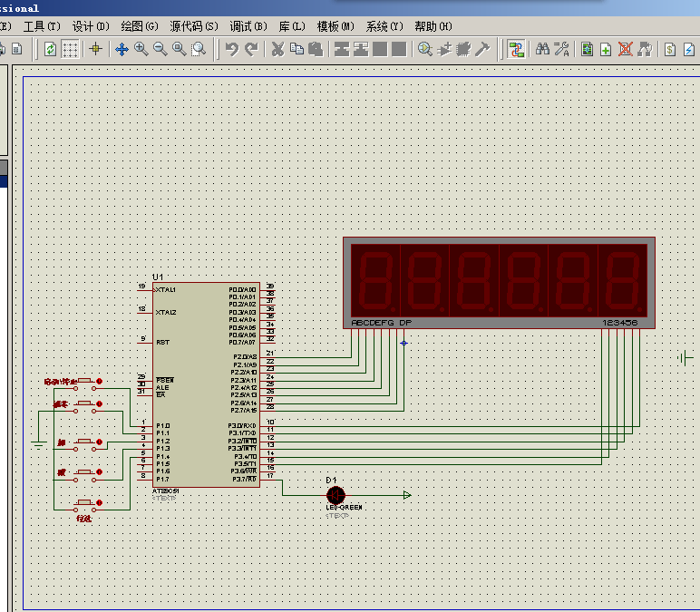Click the zoom in magnifier icon
Viewport: 700px width, 612px height.
(x=141, y=49)
